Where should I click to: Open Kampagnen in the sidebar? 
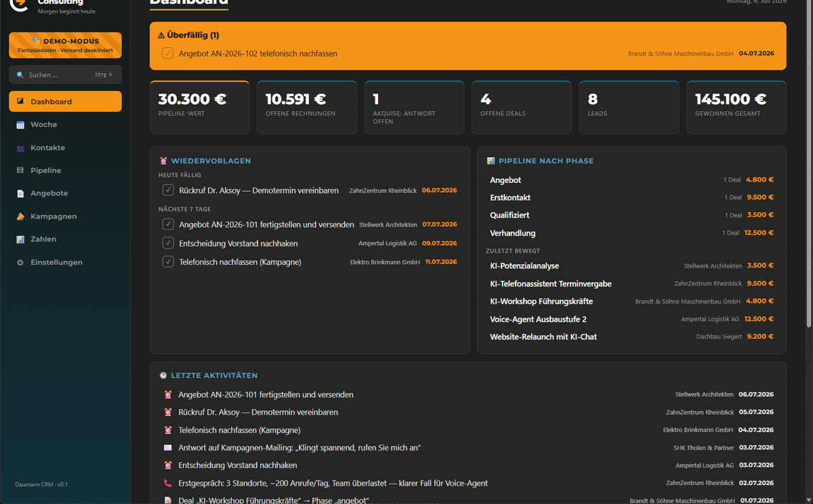65,217
